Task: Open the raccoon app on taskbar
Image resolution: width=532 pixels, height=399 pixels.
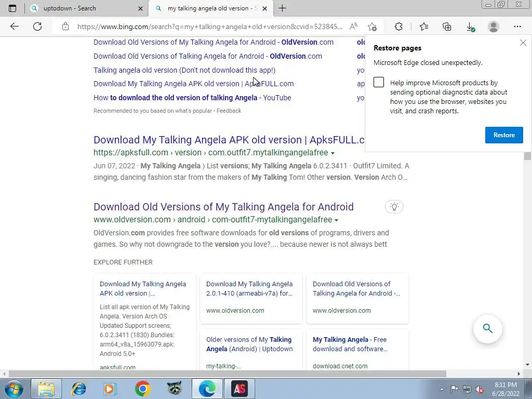Action: coord(175,389)
